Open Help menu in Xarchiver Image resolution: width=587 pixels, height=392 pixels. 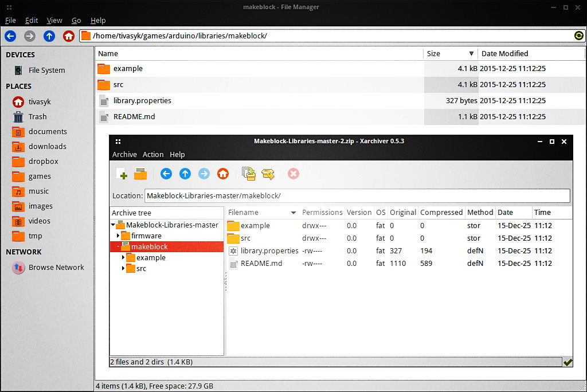pos(177,154)
